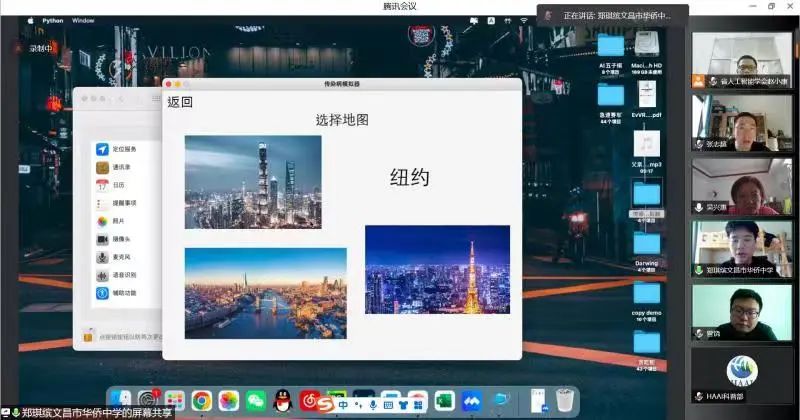Open the Darwing desktop folder

point(646,251)
